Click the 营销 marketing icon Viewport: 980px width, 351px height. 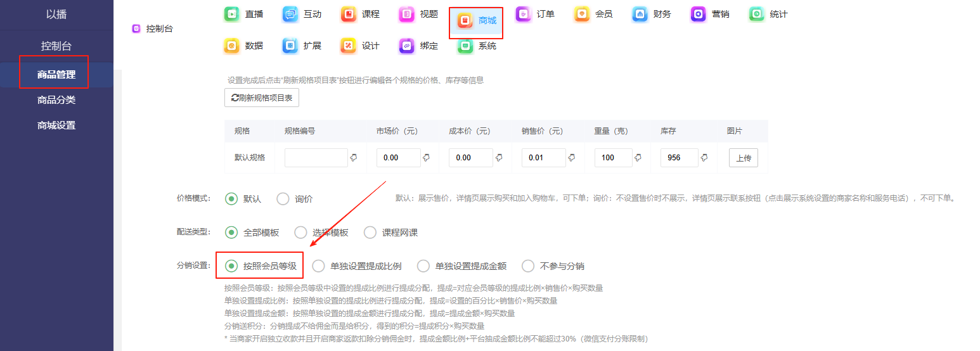click(699, 14)
